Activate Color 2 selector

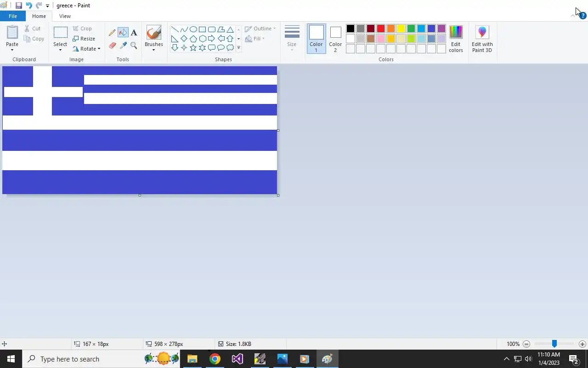pyautogui.click(x=335, y=39)
